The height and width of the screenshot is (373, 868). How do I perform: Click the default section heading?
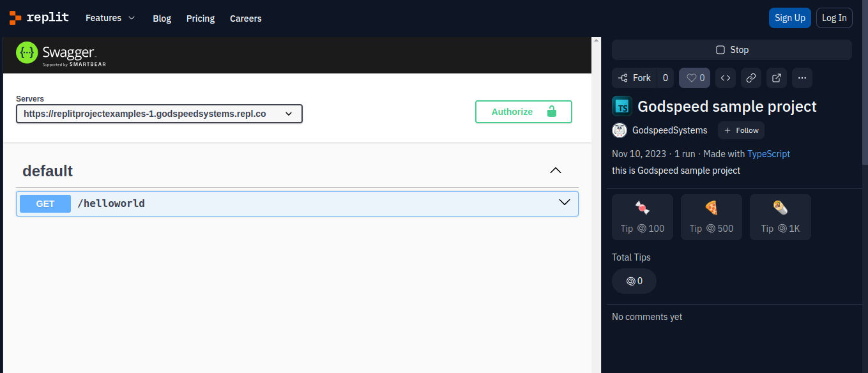48,171
